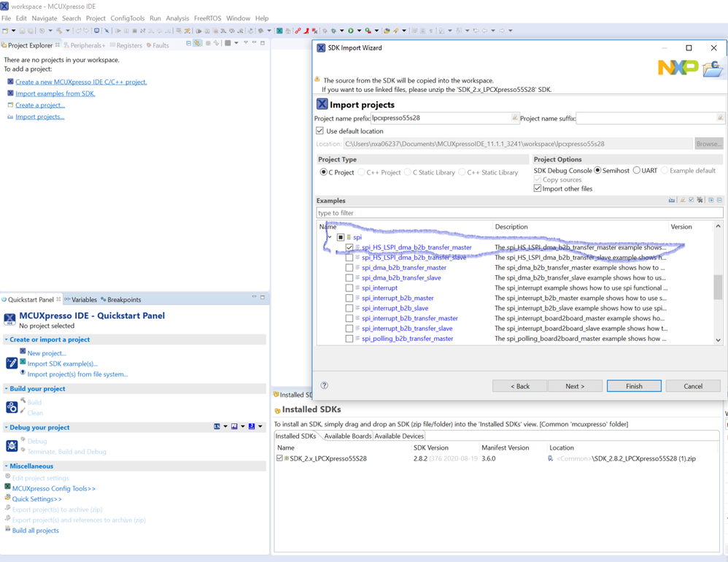
Task: Click the MCUXpresso logo in Quickstart Panel header
Action: [9, 319]
